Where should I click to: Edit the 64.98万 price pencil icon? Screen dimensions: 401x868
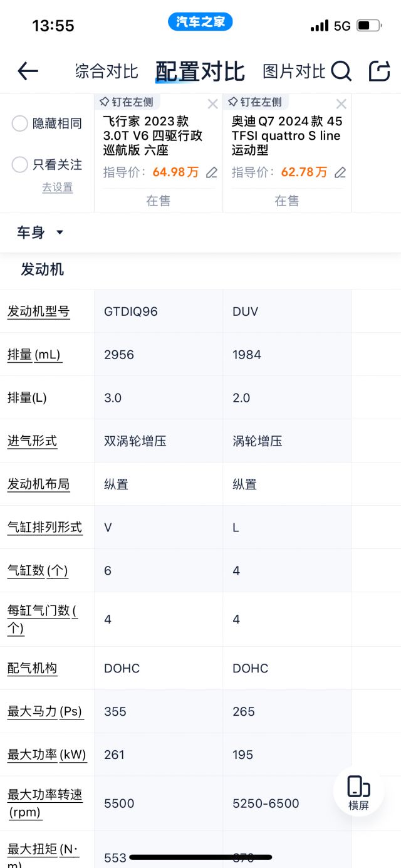click(x=212, y=172)
